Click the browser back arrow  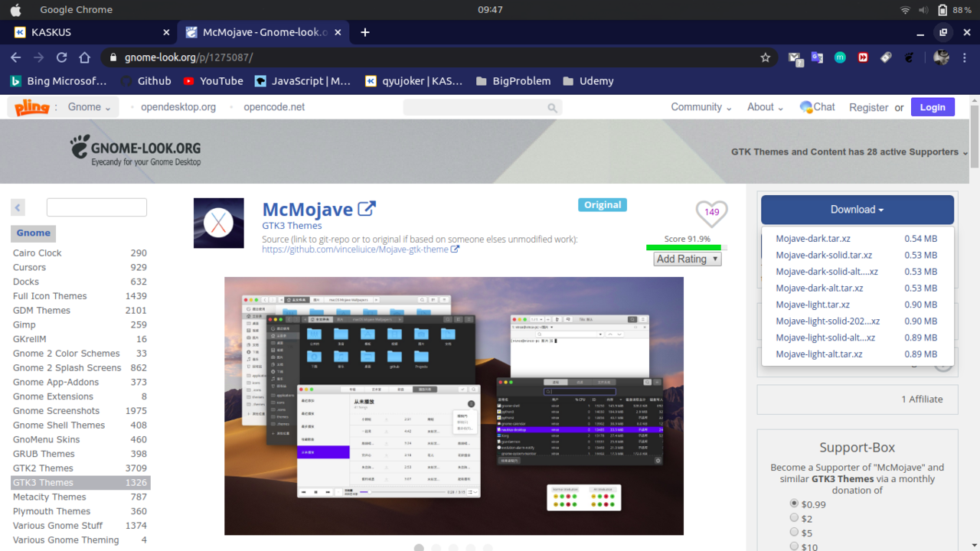(15, 57)
